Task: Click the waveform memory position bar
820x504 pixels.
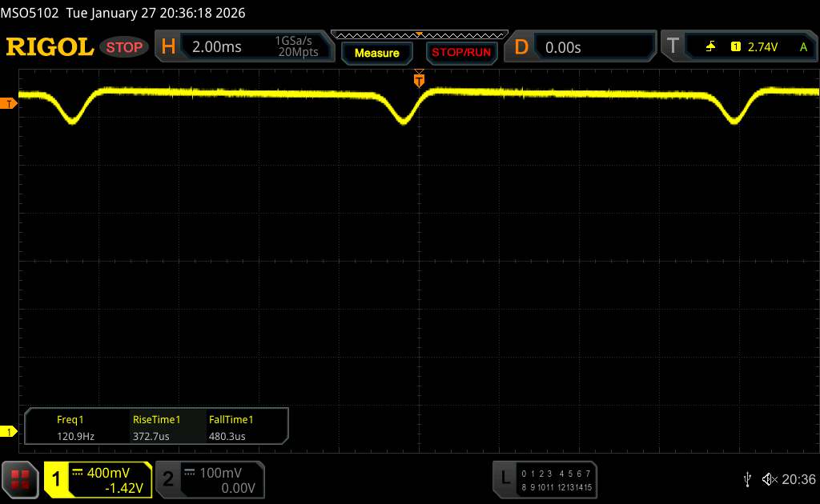Action: [419, 34]
